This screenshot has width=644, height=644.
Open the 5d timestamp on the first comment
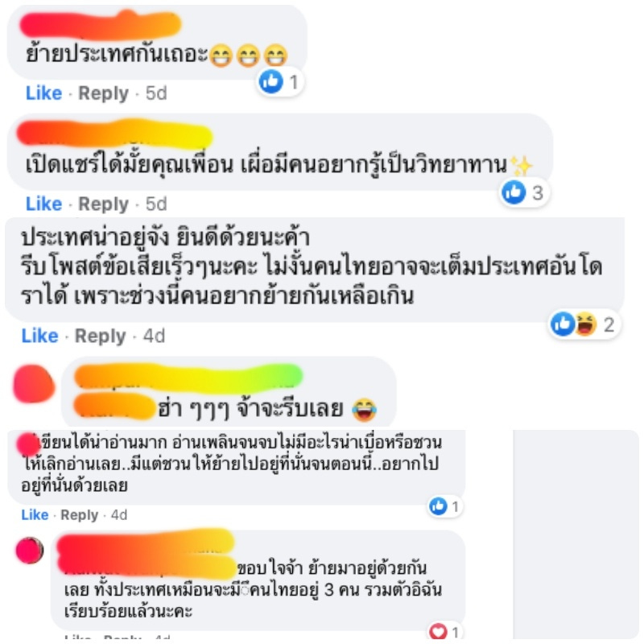coord(156,93)
